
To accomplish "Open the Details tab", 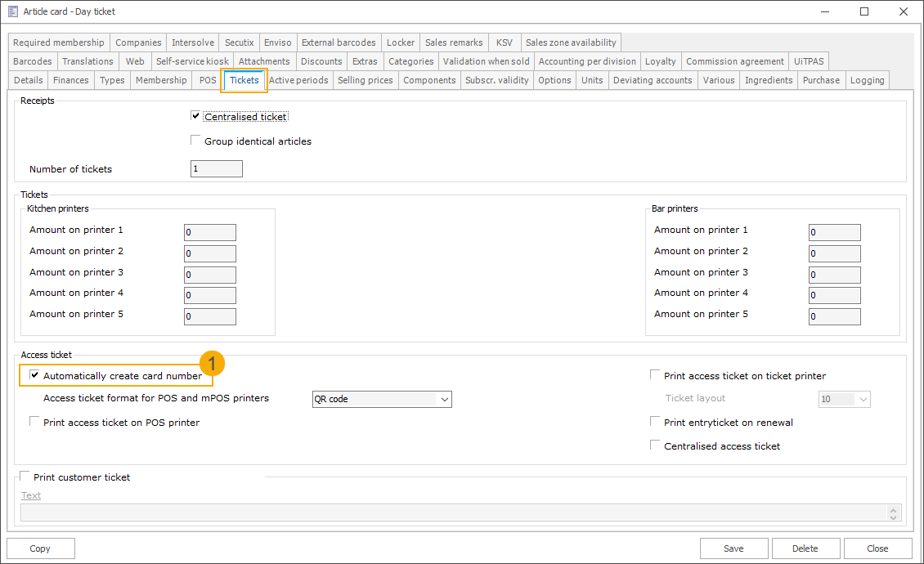I will coord(28,80).
